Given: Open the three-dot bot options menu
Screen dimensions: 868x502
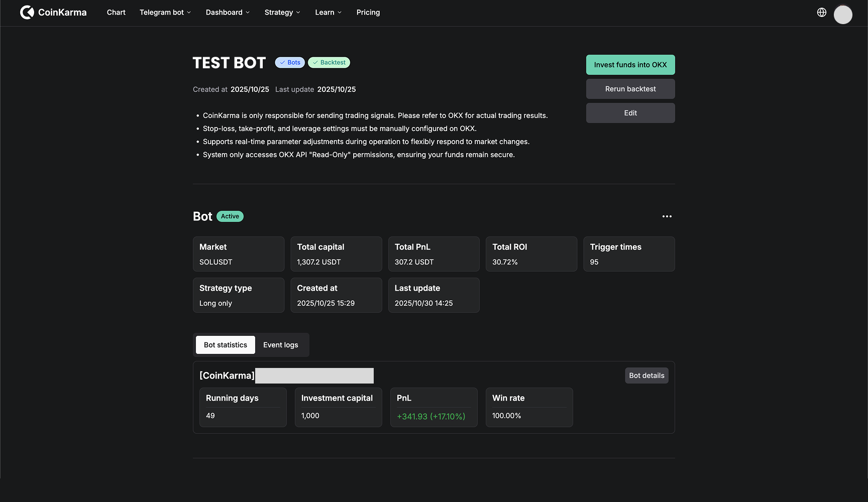Looking at the screenshot, I should click(667, 216).
